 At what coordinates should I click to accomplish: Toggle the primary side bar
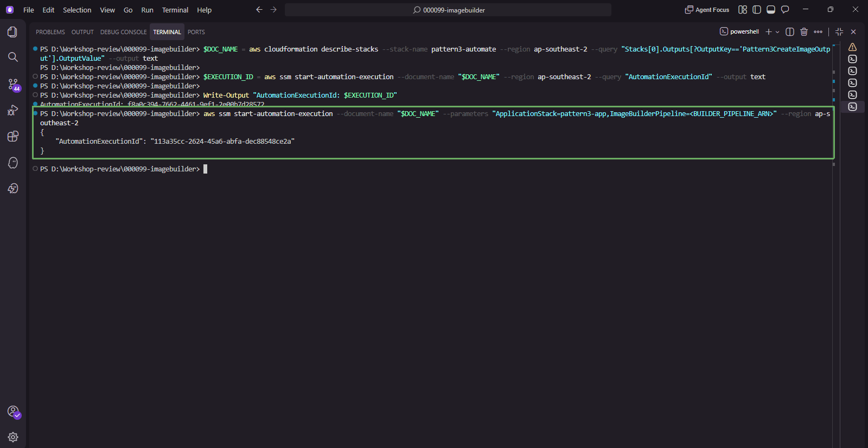click(x=757, y=10)
